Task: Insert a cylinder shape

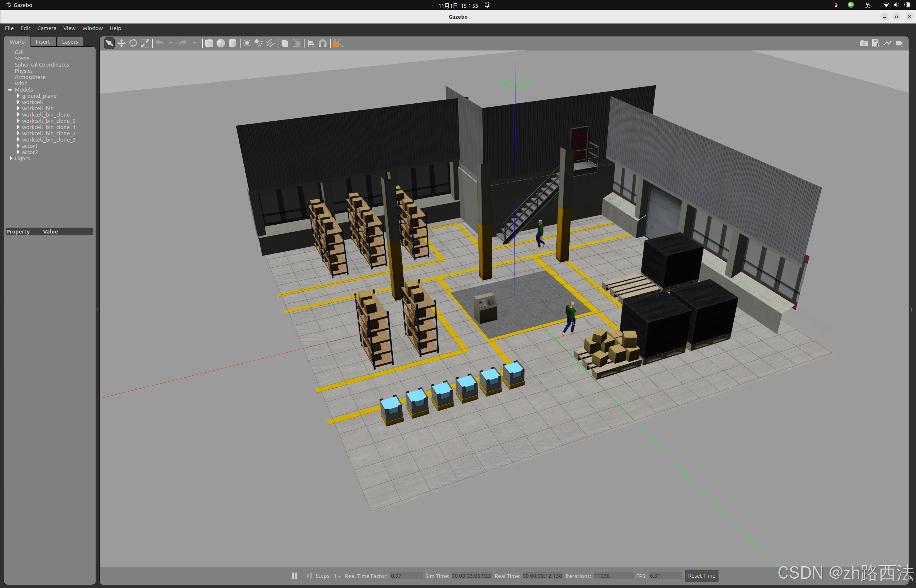Action: 232,43
